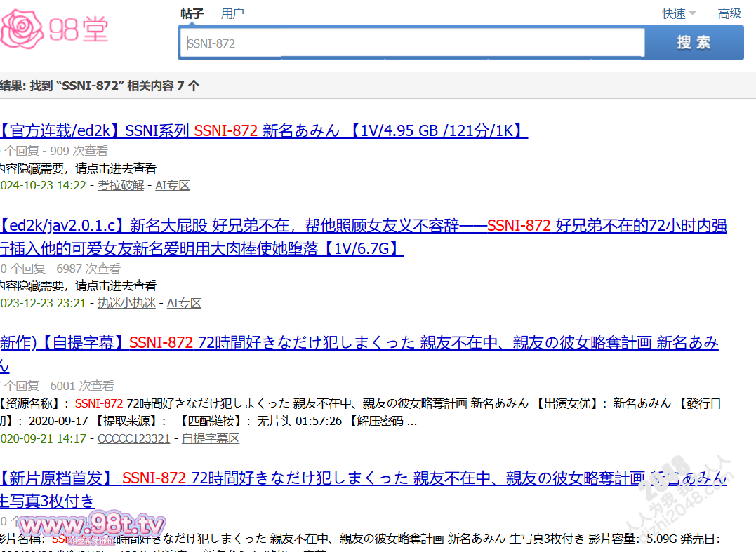View author CCCCC123321 profile
Image resolution: width=756 pixels, height=552 pixels.
(133, 438)
